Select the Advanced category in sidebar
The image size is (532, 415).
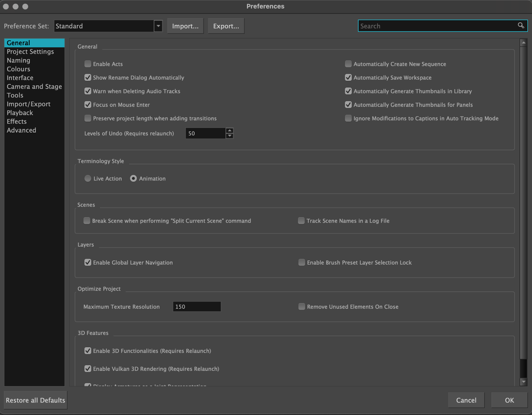[x=21, y=130]
